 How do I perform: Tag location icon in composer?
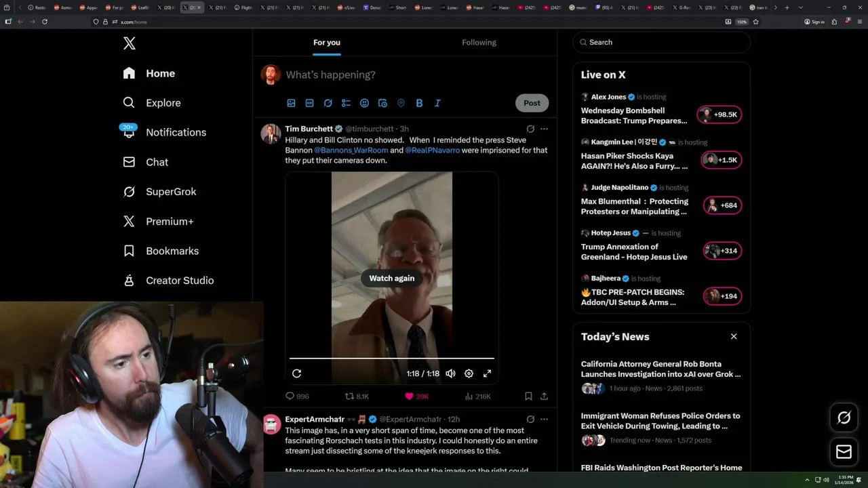[x=401, y=103]
